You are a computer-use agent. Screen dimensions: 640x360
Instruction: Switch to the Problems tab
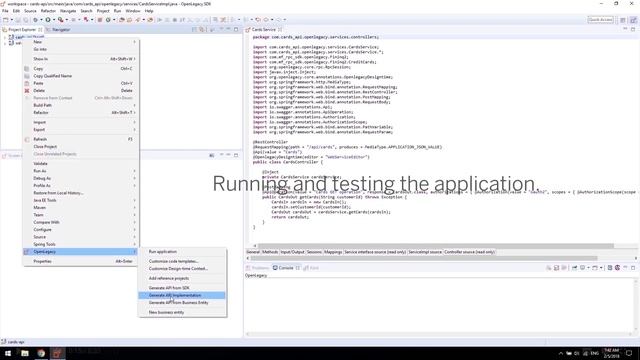[x=258, y=268]
